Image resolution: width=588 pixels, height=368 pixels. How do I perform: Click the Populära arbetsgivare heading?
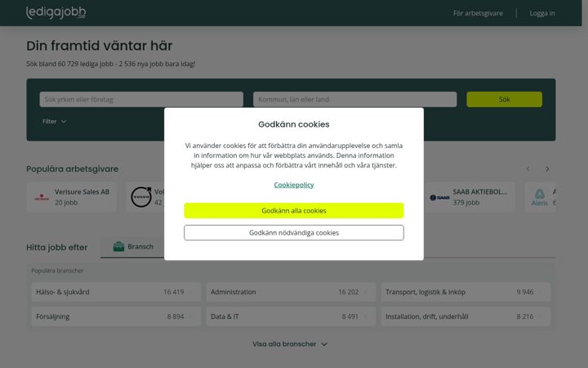point(72,169)
